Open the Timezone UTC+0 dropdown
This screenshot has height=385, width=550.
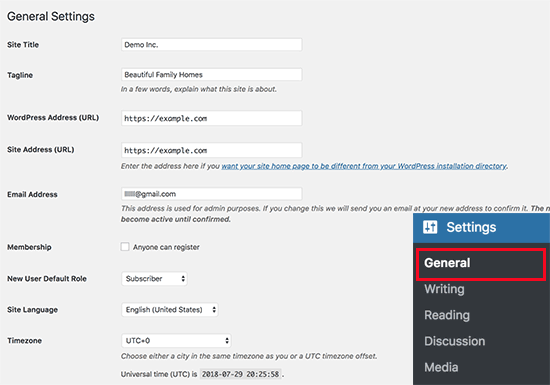[176, 340]
